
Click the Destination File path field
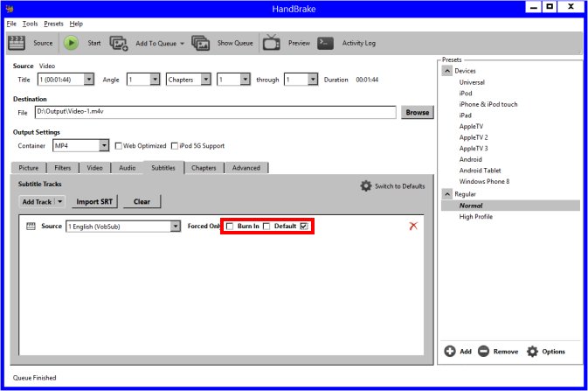pyautogui.click(x=216, y=112)
